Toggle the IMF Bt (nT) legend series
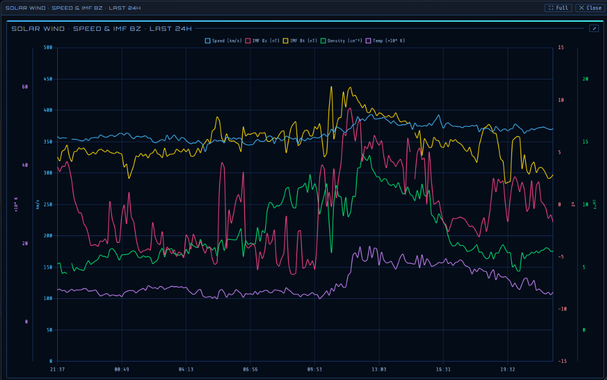 [300, 41]
